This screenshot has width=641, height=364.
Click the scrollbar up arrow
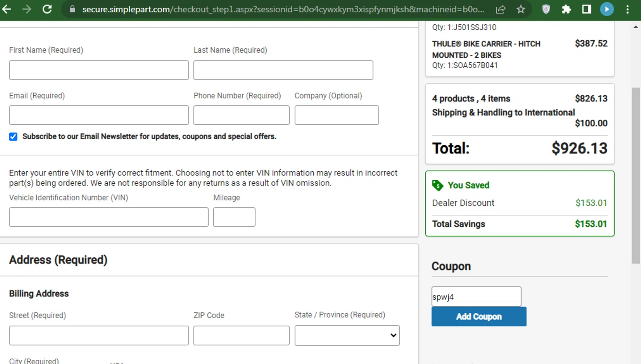pos(636,26)
